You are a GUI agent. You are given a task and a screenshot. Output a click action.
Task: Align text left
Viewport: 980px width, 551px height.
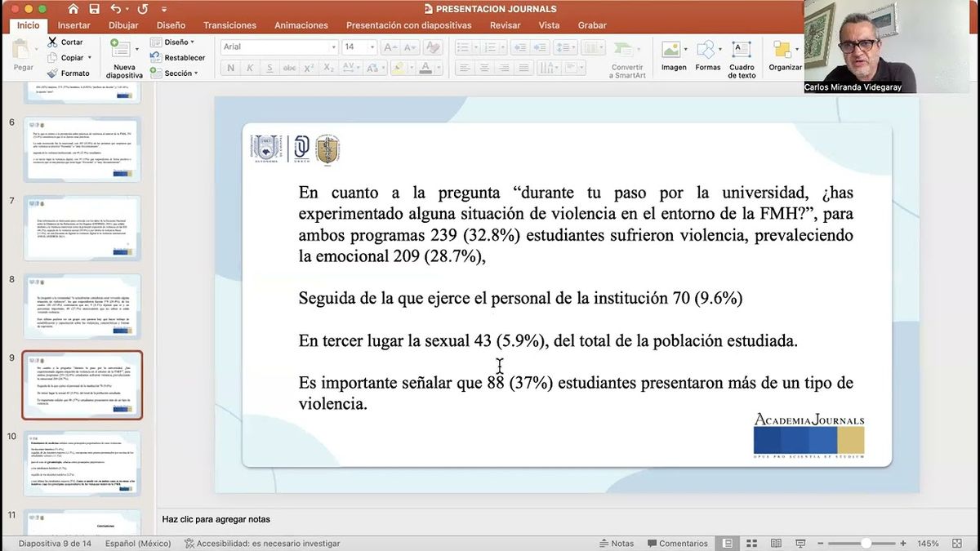(465, 68)
